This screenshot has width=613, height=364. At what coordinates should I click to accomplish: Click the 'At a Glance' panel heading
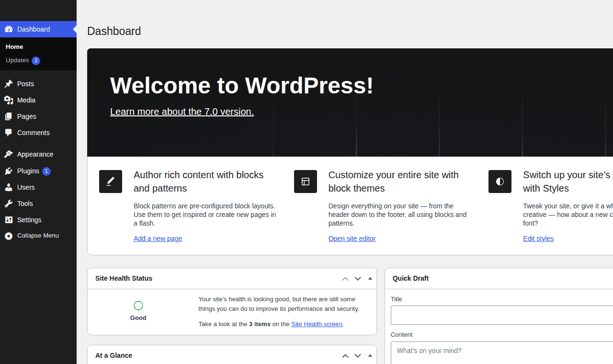114,355
